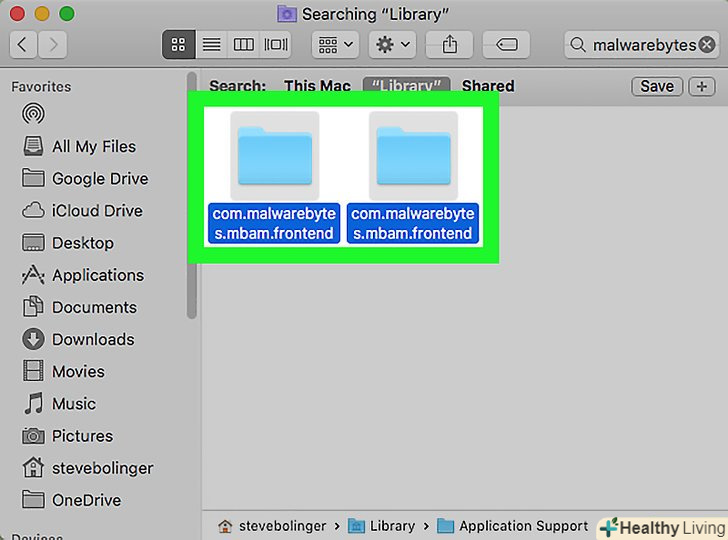Open Pictures in sidebar
Screen dimensions: 728x540
67,436
